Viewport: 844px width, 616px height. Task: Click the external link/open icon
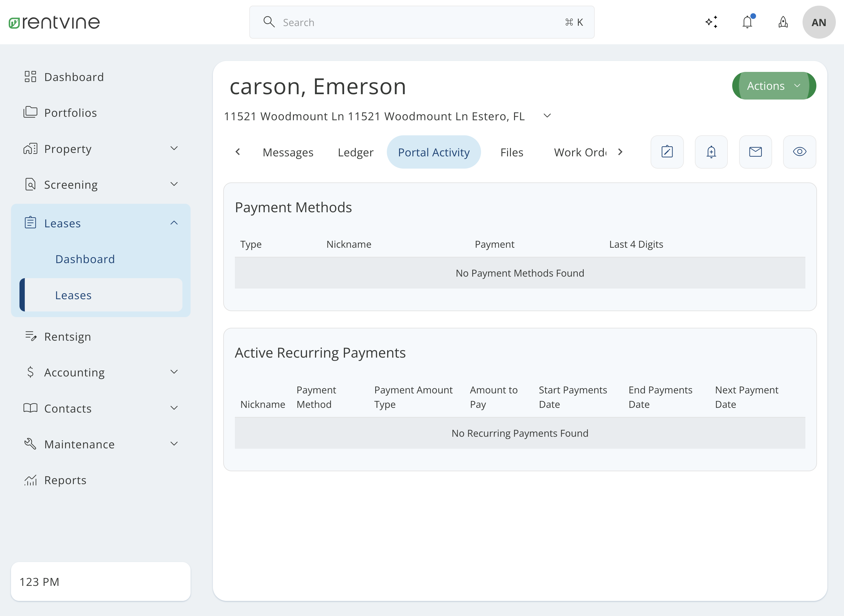point(667,151)
